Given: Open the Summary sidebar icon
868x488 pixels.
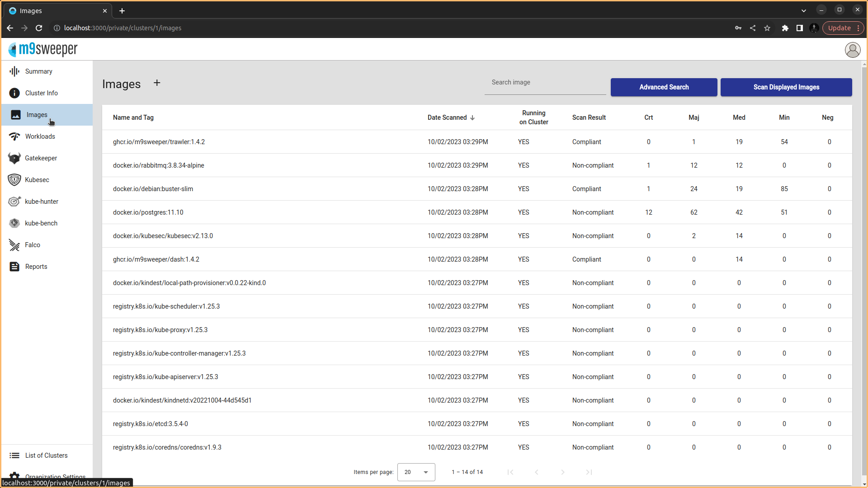Looking at the screenshot, I should [14, 71].
